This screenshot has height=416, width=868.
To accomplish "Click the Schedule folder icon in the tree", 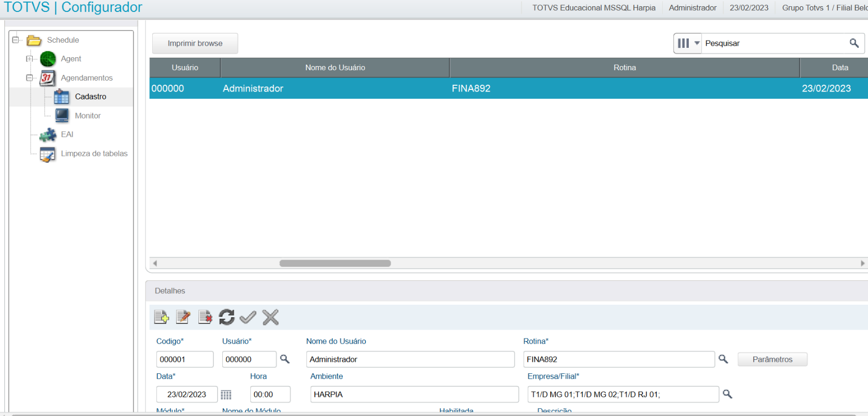I will coord(34,40).
